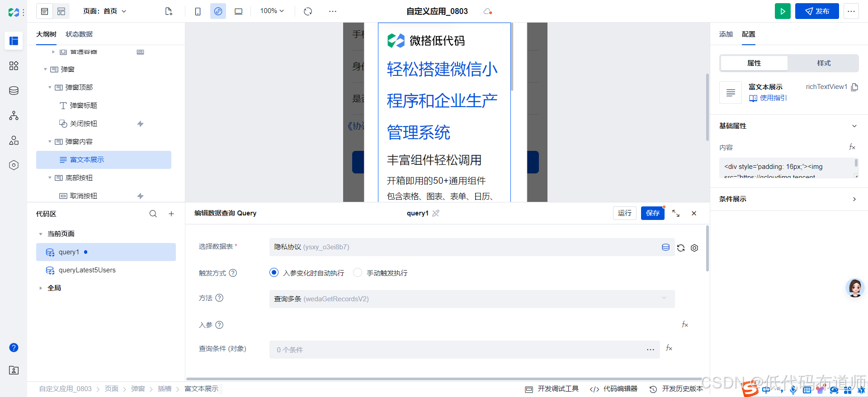Click the 运行 run button
This screenshot has height=397, width=868.
click(x=625, y=213)
